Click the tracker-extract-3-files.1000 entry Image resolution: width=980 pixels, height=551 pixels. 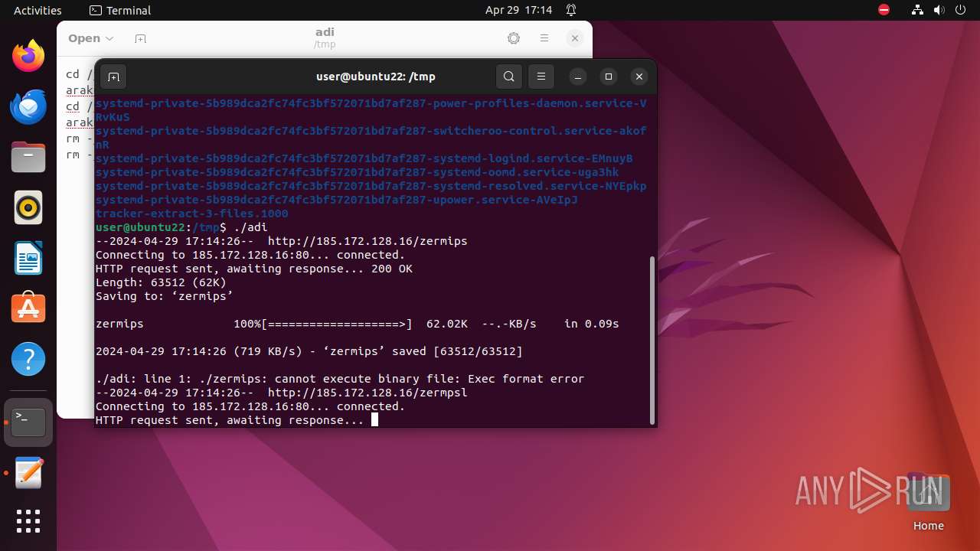[x=192, y=214]
